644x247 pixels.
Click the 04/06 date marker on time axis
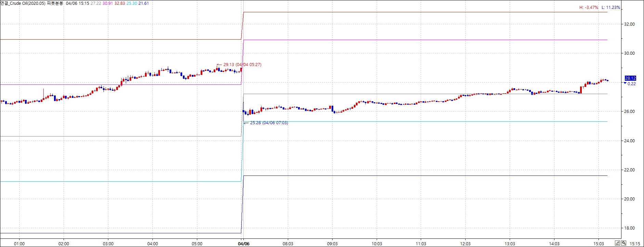pyautogui.click(x=243, y=244)
